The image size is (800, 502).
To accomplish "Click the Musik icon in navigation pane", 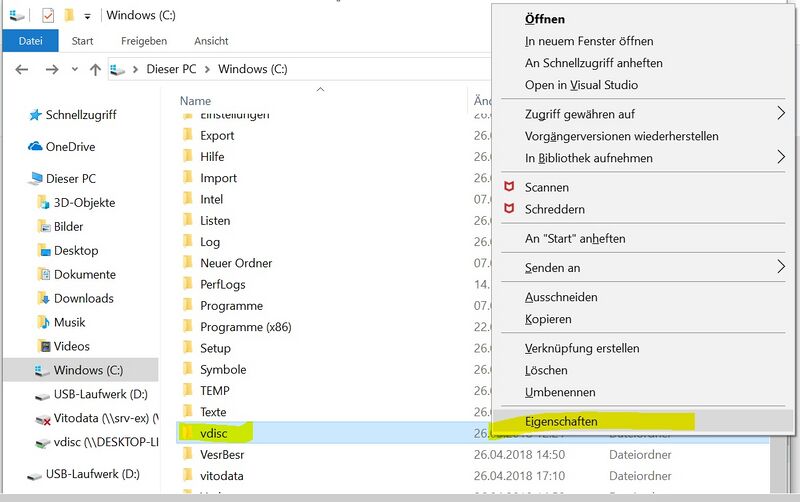I will 43,322.
